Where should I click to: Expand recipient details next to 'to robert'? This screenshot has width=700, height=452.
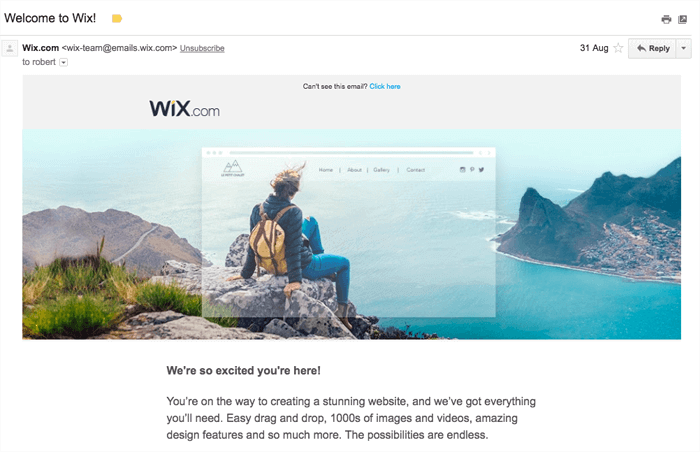[63, 62]
